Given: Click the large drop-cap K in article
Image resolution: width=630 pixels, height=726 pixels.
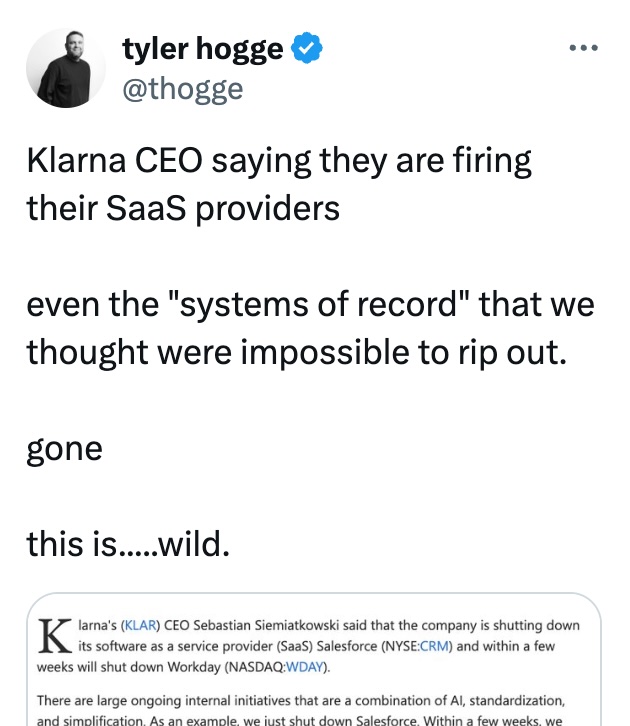Looking at the screenshot, I should 55,635.
